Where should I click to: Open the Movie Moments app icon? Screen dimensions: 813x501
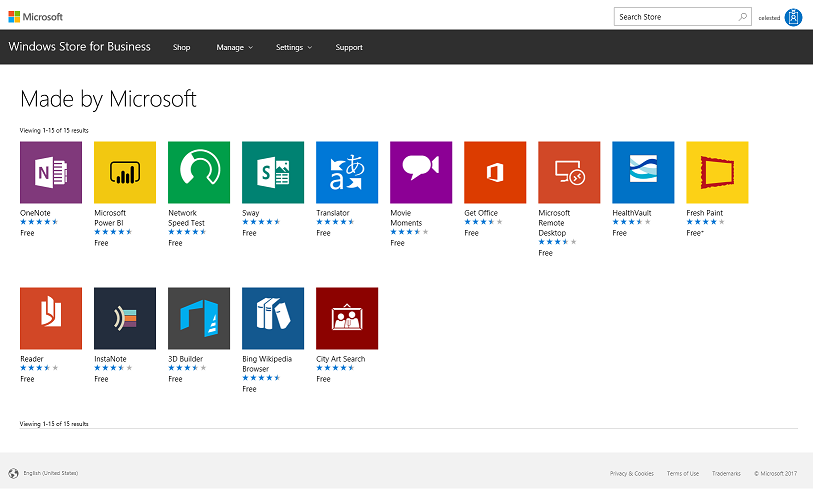421,172
